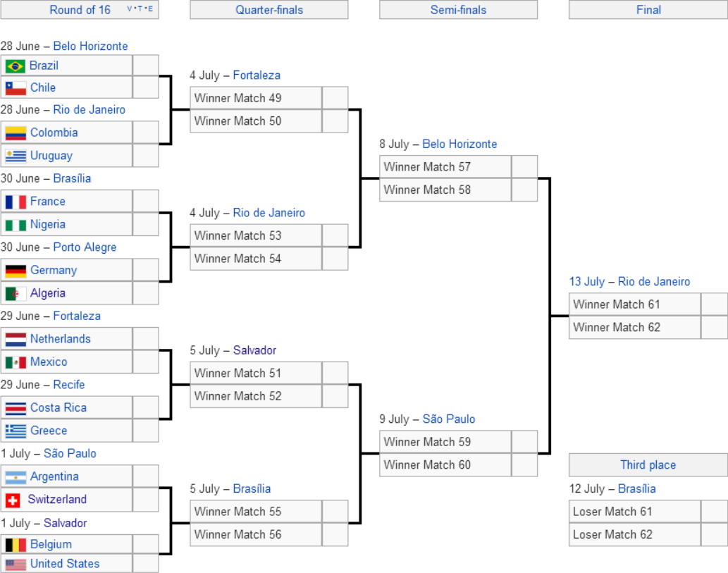Open the Quarter-finals header link
The width and height of the screenshot is (728, 573).
click(269, 10)
